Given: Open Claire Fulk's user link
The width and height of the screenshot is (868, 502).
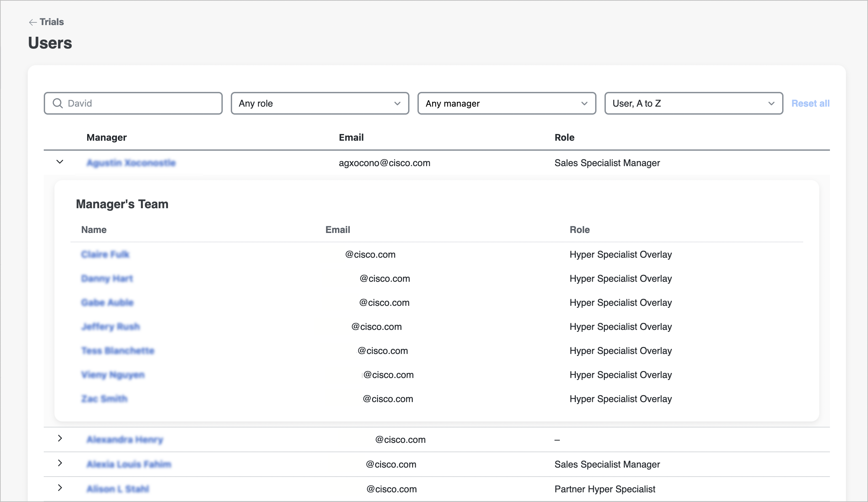Looking at the screenshot, I should [x=105, y=254].
